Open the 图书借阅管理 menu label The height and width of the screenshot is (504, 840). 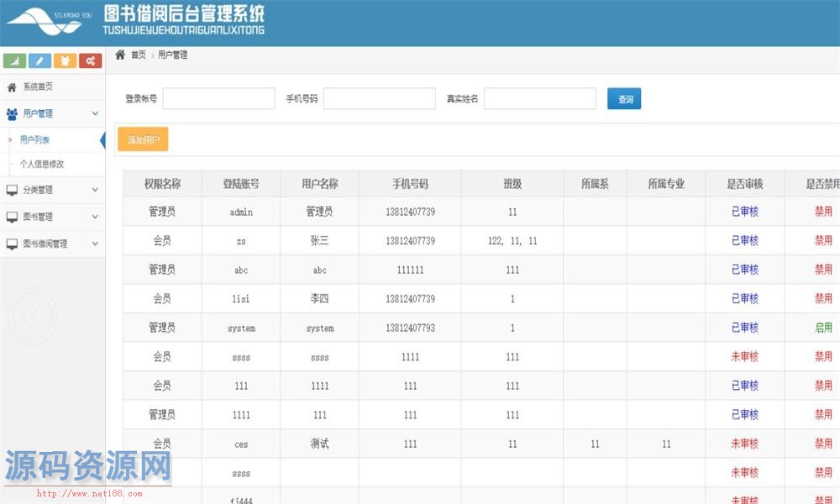tap(45, 243)
